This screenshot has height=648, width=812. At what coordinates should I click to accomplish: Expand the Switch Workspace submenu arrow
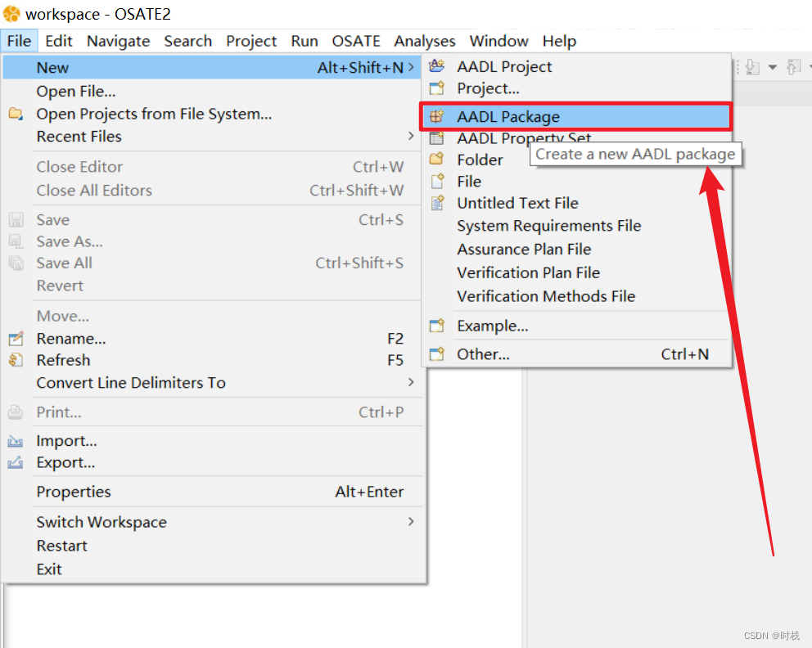pos(411,521)
